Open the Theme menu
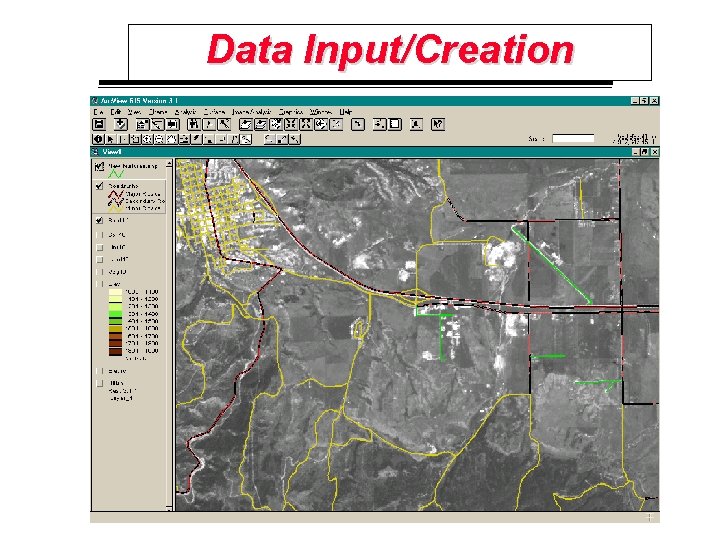This screenshot has width=720, height=540. pos(158,112)
